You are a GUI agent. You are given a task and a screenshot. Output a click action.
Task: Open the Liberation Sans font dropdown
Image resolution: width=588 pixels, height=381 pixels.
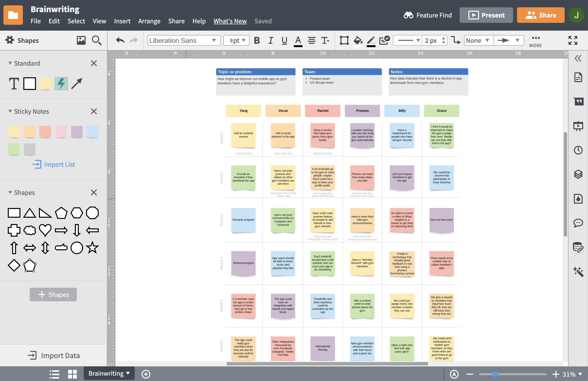click(184, 40)
